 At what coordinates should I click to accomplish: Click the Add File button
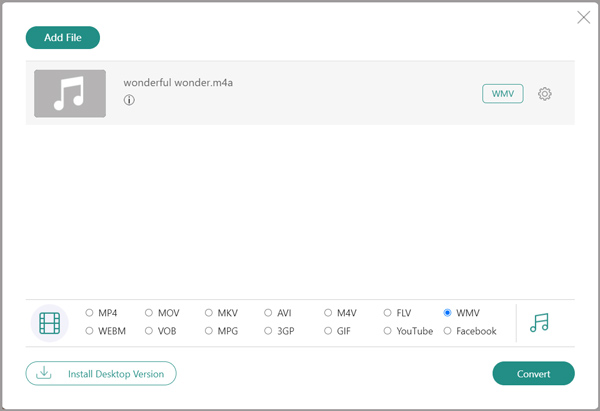point(63,38)
